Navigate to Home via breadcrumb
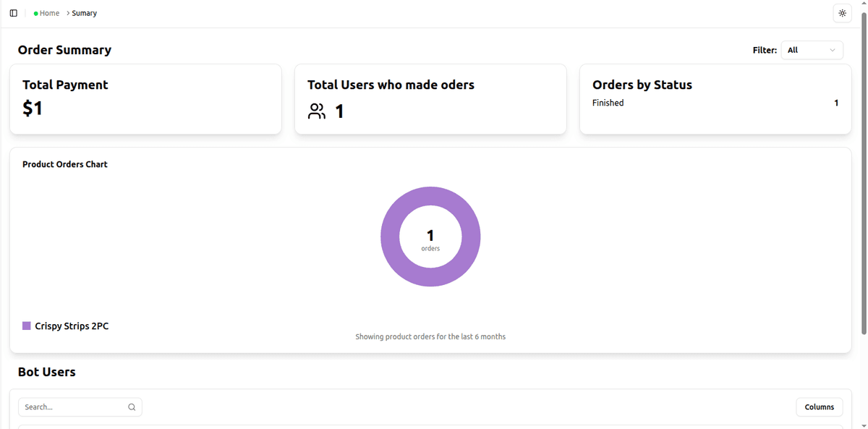 click(48, 12)
